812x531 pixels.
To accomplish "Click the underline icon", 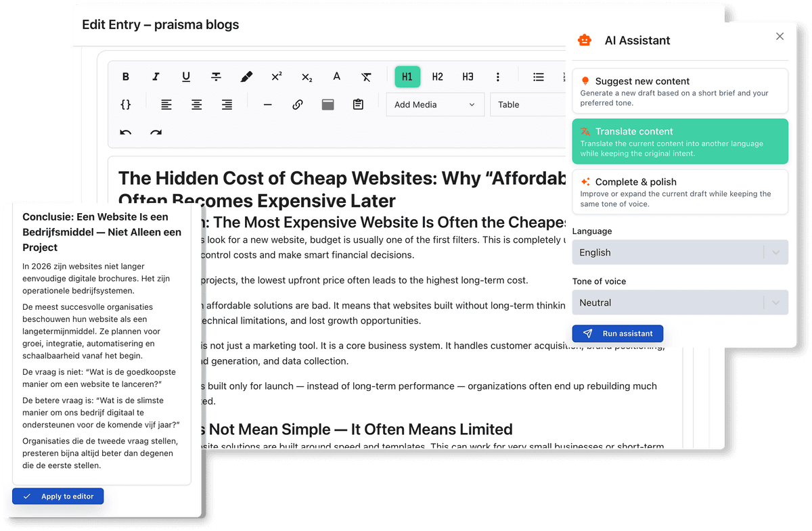I will tap(186, 77).
